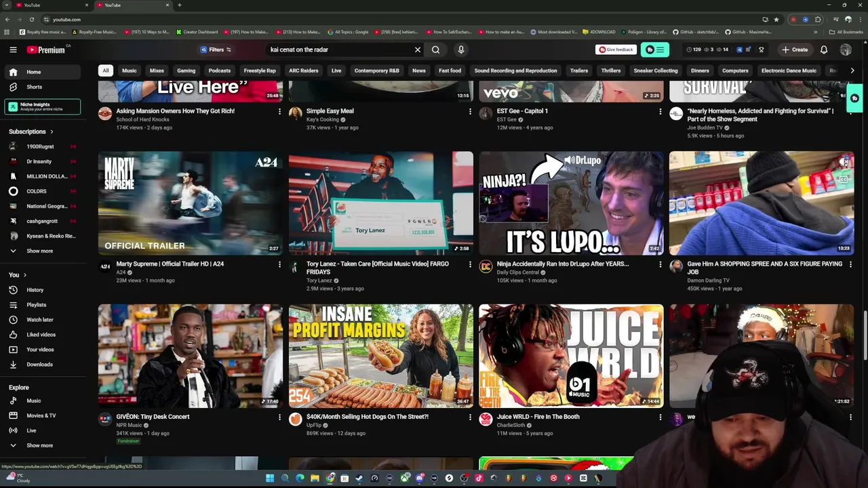Go to YouTube Premium logo home
The width and height of the screenshot is (868, 488).
pos(46,49)
